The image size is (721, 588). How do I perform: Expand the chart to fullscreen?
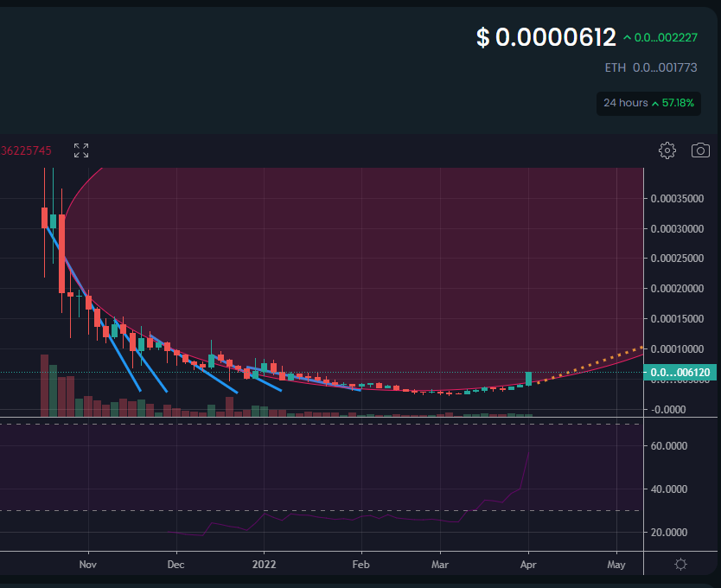(x=80, y=150)
